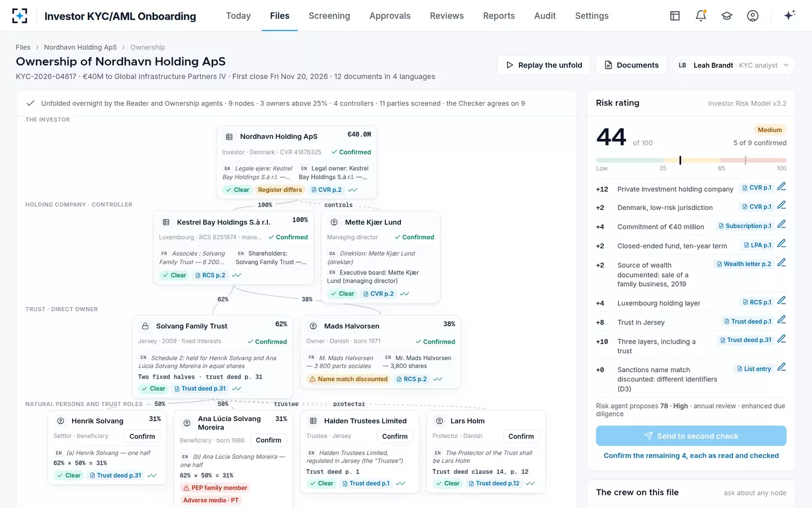Click the risk score marker on scale
The image size is (812, 508).
pyautogui.click(x=680, y=160)
